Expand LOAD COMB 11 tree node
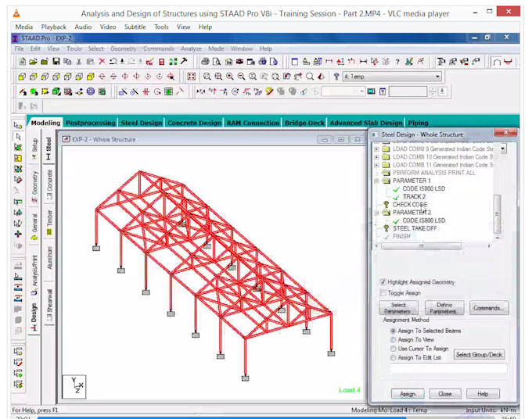 coord(376,165)
